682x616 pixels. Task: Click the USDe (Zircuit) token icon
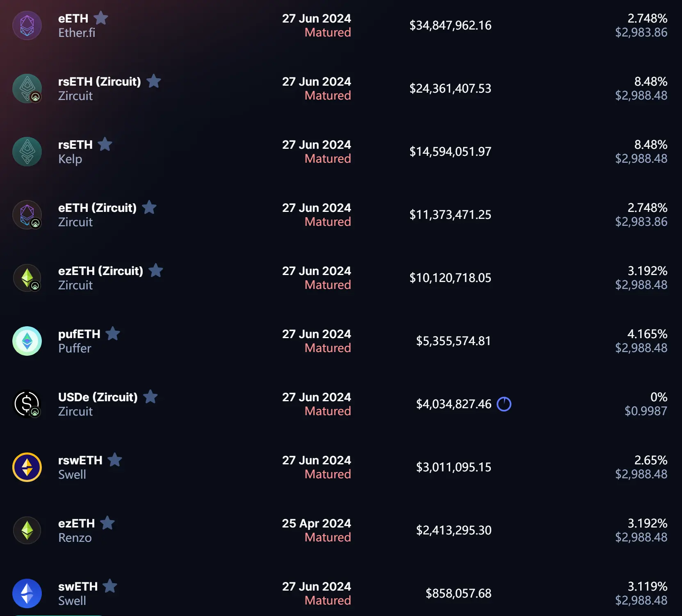tap(27, 404)
